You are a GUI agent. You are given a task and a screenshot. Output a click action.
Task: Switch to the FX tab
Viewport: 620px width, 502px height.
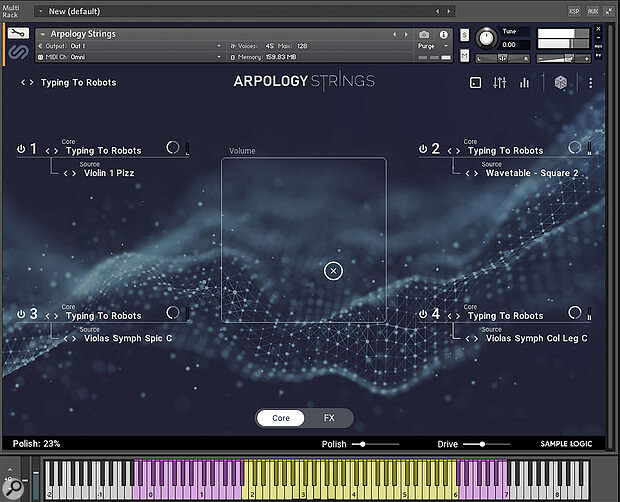coord(329,418)
